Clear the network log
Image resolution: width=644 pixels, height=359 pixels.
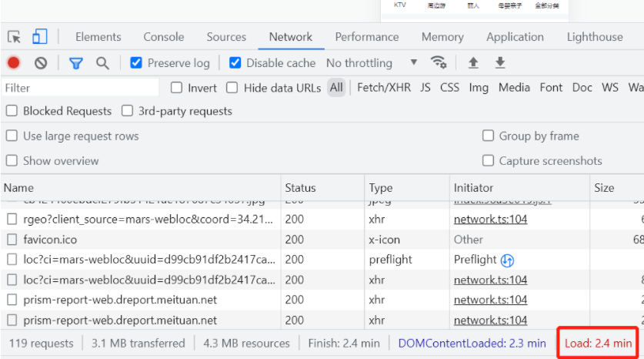[41, 63]
